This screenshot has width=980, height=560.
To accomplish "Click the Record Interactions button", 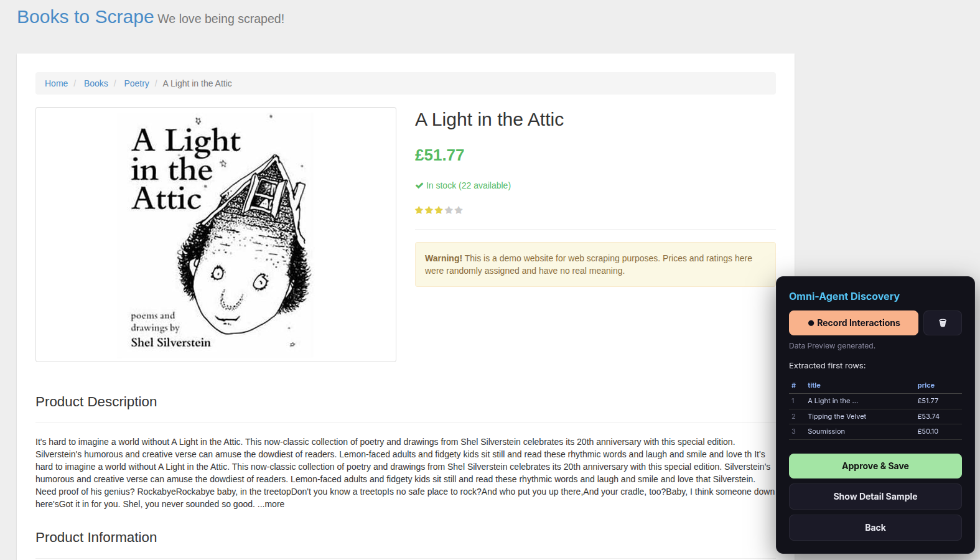I will pos(853,323).
